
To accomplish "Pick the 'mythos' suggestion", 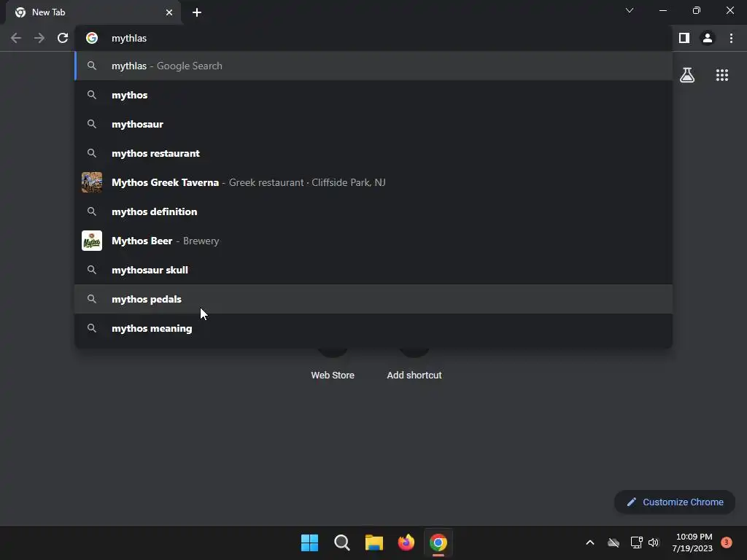I will click(x=373, y=95).
